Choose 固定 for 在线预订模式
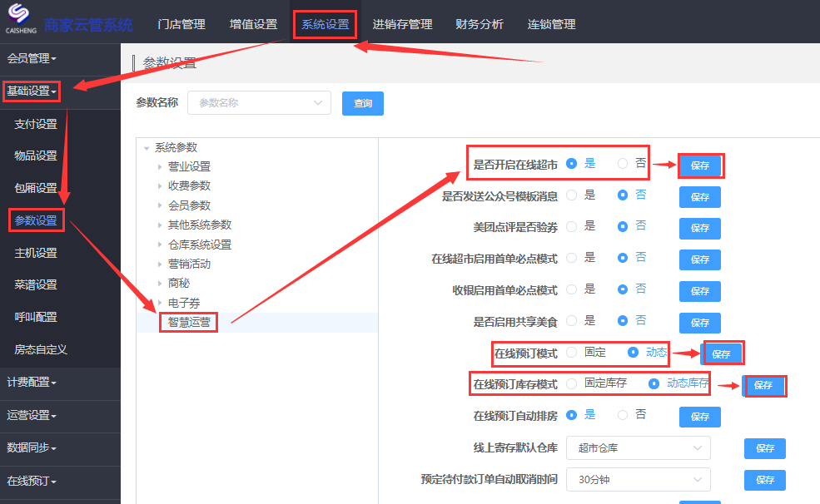 pos(572,353)
